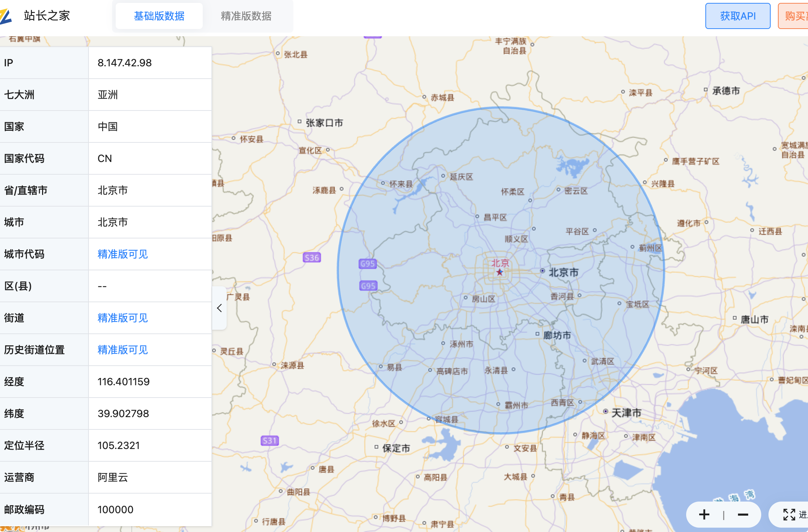Click the fullscreen expand arrows icon
This screenshot has width=808, height=532.
click(789, 515)
